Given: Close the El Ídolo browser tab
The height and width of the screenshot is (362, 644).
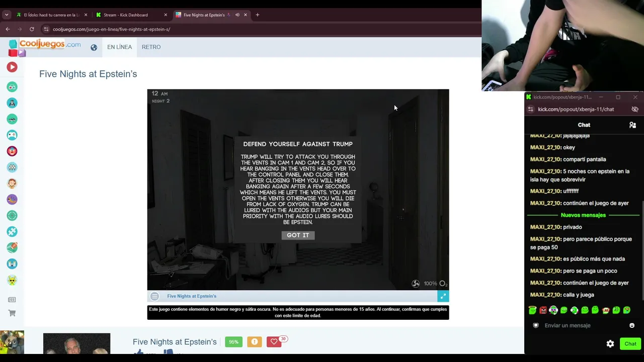Looking at the screenshot, I should pyautogui.click(x=86, y=15).
